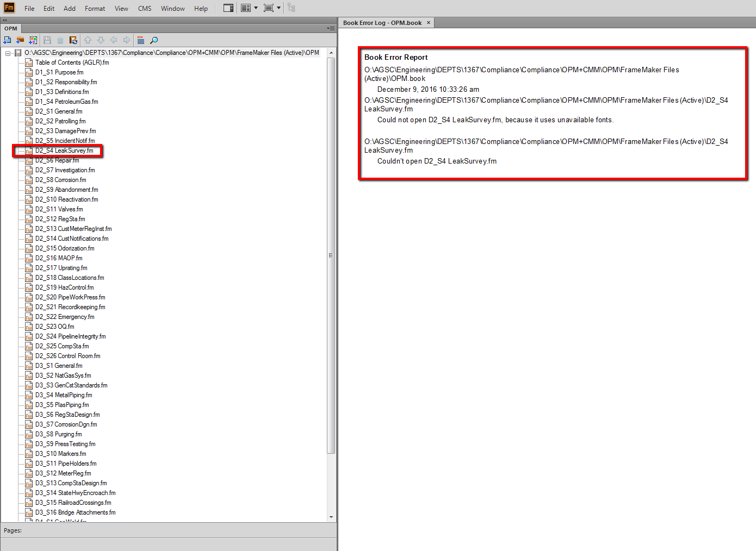756x551 pixels.
Task: Select D2_S4 LeakSurvey.fm in book list
Action: [x=64, y=151]
